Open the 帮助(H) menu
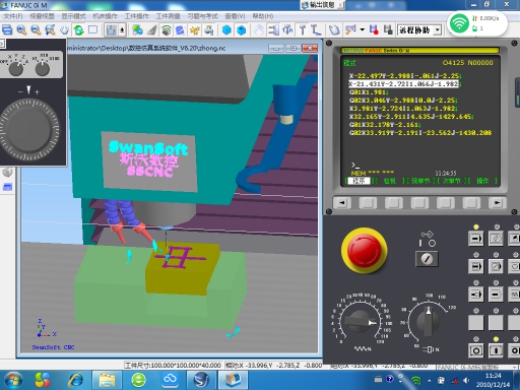Viewport: 520px width, 390px height. [x=263, y=16]
